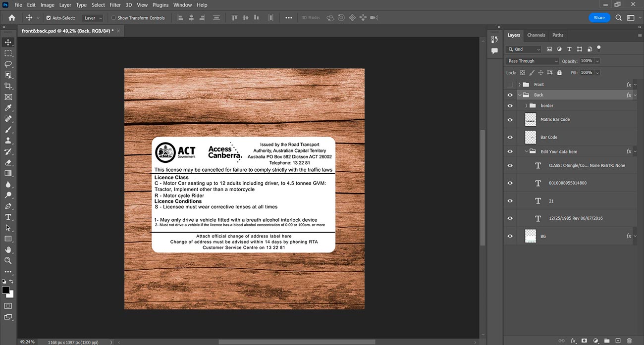The height and width of the screenshot is (345, 644).
Task: Hide the Matrix Bar Code layer
Action: tap(510, 119)
